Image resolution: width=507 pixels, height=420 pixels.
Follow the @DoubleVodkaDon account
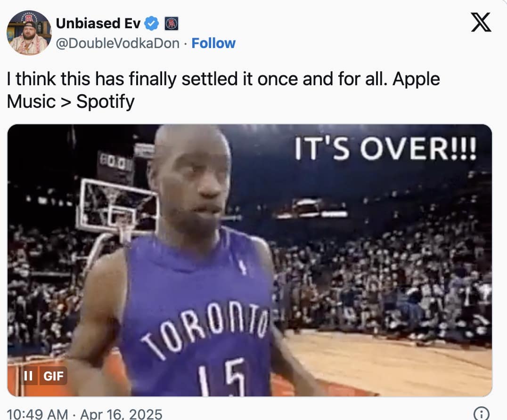click(213, 43)
